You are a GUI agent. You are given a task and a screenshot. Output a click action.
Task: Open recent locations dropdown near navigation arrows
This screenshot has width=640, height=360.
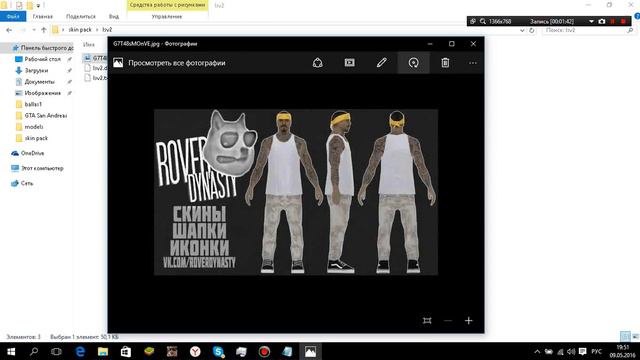click(34, 30)
